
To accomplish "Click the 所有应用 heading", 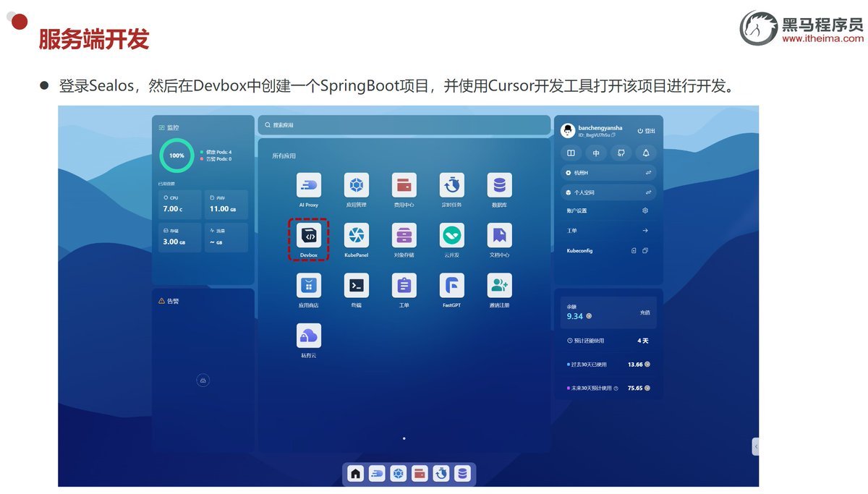I will [x=284, y=156].
